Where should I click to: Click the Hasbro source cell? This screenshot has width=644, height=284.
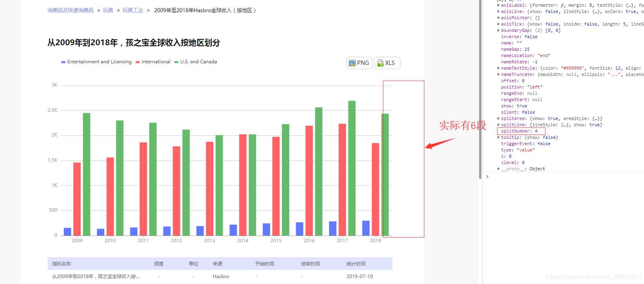221,277
